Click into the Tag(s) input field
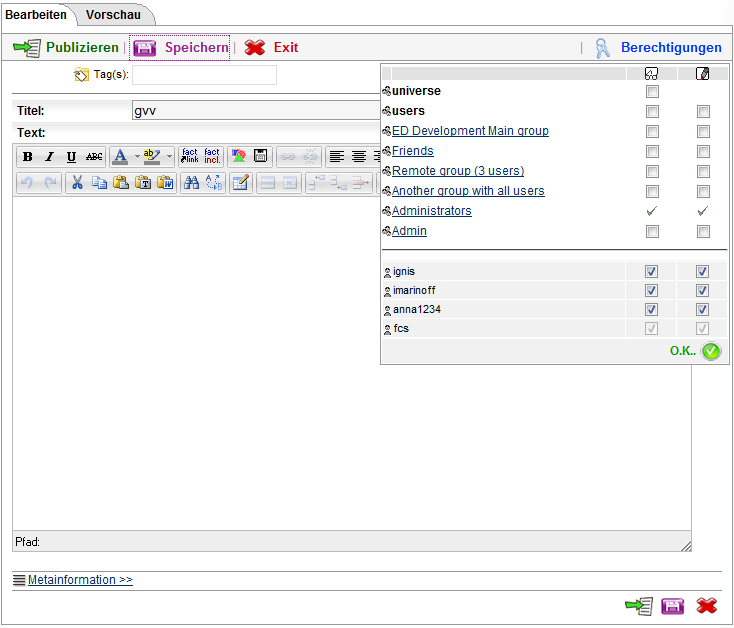The height and width of the screenshot is (628, 734). (204, 75)
